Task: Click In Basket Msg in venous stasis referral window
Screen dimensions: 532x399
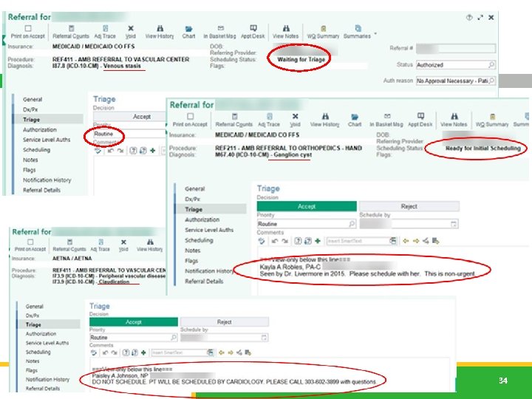Action: (x=220, y=32)
